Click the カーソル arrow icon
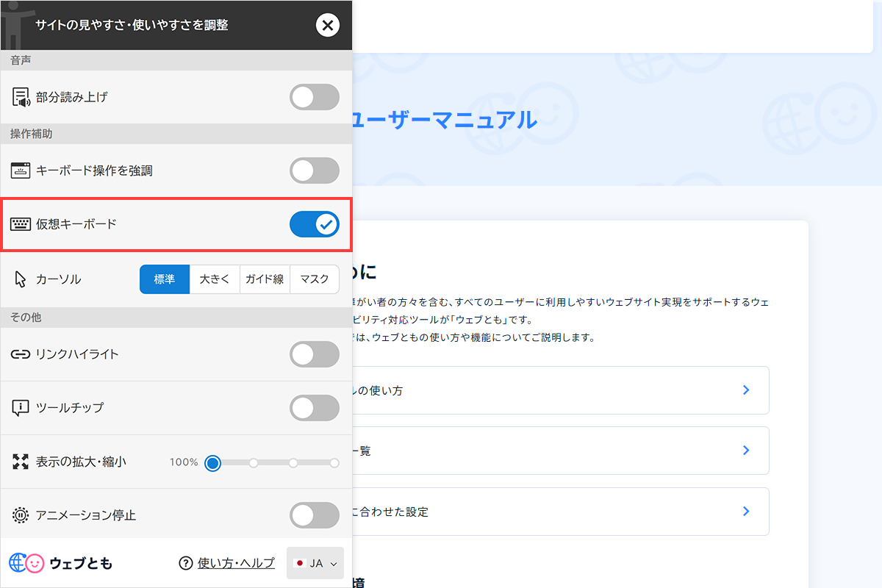 click(18, 279)
